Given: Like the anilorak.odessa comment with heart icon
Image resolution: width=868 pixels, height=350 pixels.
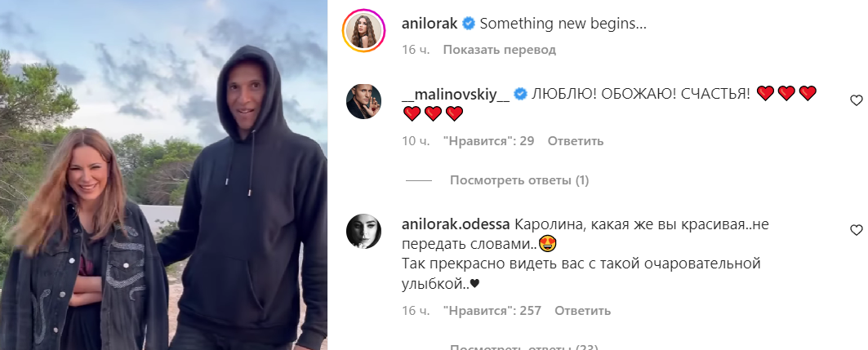Looking at the screenshot, I should 856,231.
